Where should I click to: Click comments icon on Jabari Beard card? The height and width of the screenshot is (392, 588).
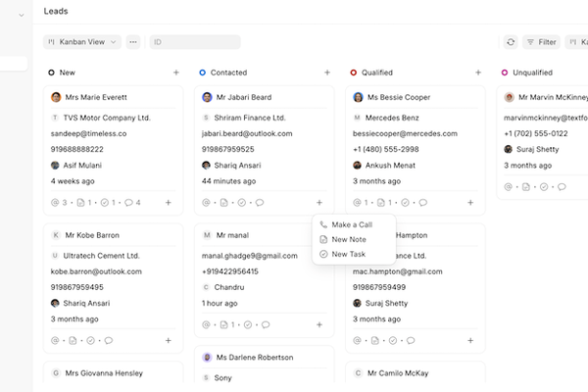260,203
